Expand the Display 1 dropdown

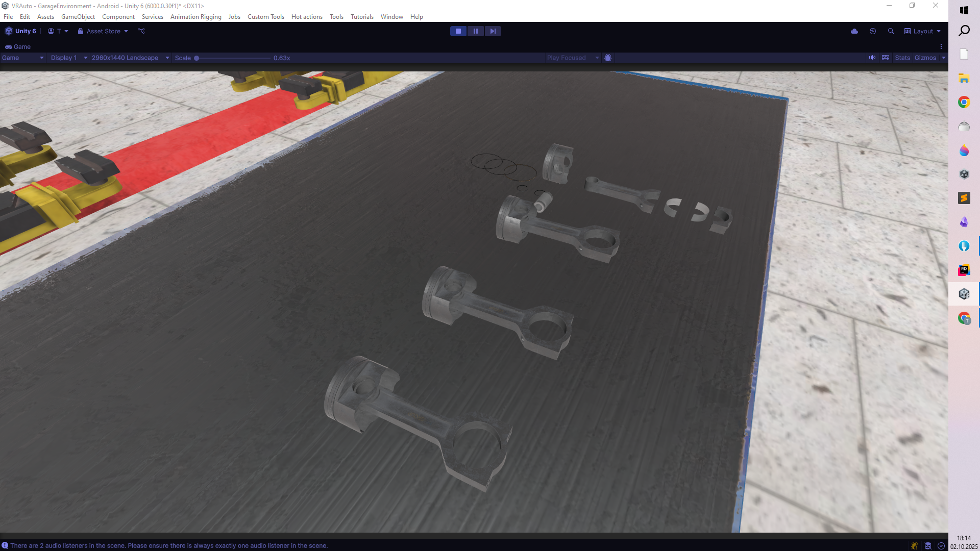tap(69, 58)
